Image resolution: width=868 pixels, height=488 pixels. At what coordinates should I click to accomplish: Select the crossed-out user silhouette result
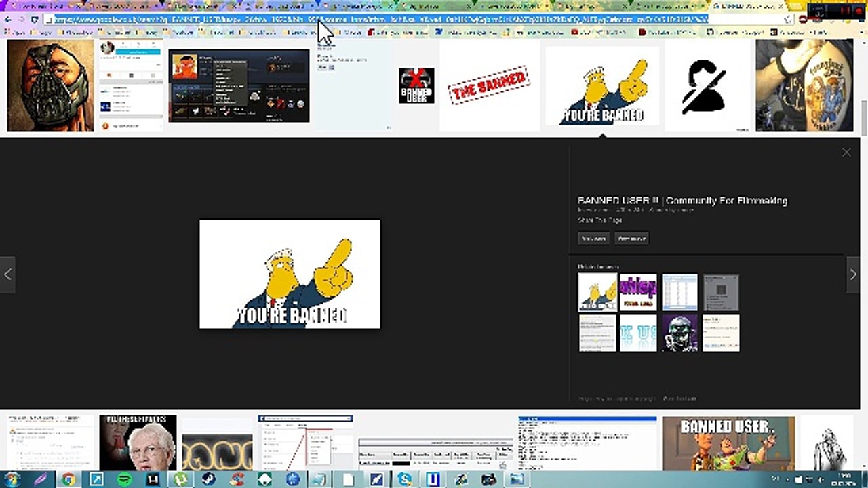(x=708, y=85)
